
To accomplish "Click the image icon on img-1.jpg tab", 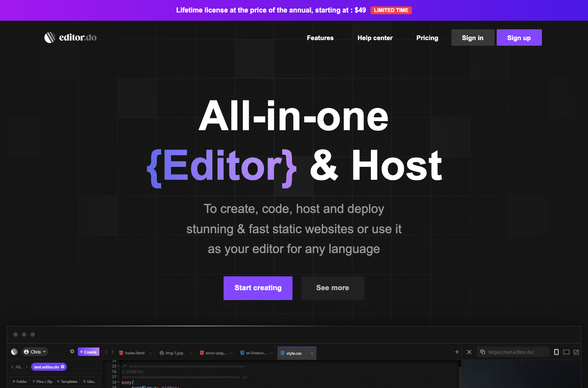I will pos(162,353).
